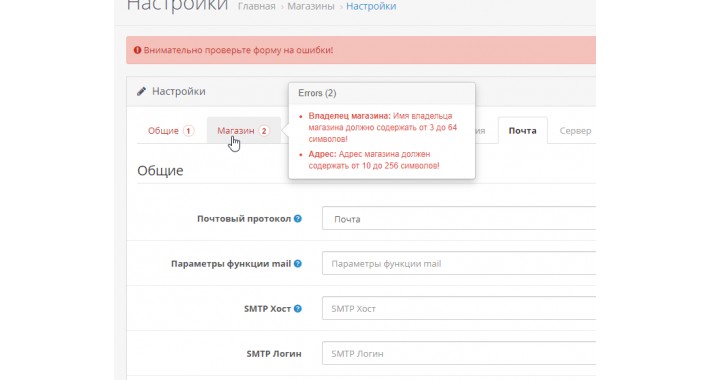Screen dimensions: 710x380
Task: Click the Адрес error message in popover
Action: (374, 160)
